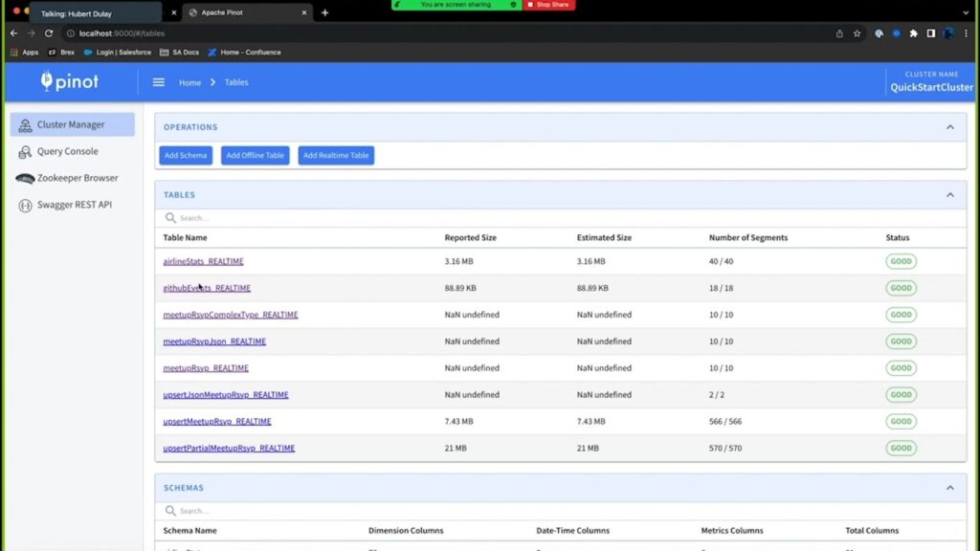Open Cluster Manager from the sidebar
Viewport: 980px width, 551px height.
click(72, 124)
